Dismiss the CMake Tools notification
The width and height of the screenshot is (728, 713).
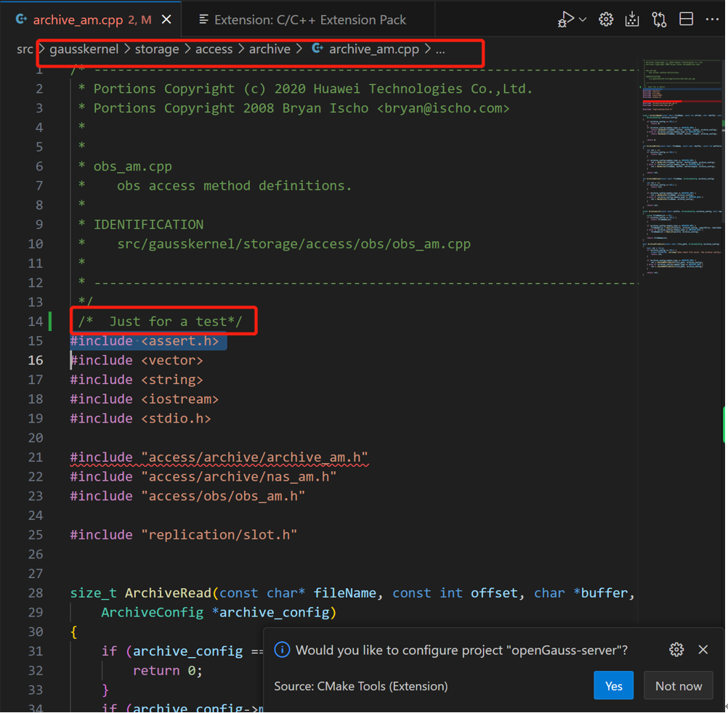point(703,650)
